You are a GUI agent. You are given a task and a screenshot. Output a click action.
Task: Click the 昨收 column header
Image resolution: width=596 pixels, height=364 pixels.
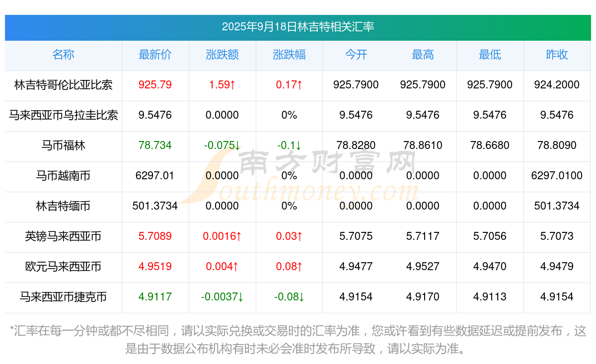557,55
